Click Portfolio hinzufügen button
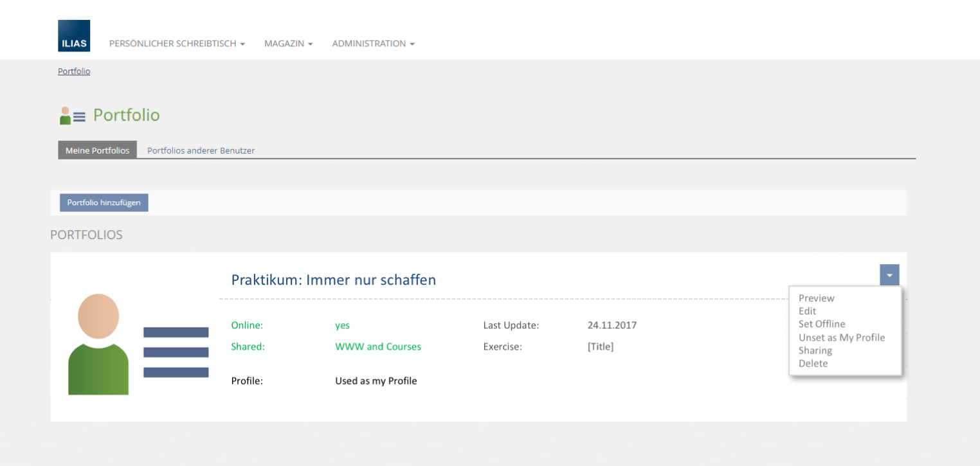 click(104, 202)
